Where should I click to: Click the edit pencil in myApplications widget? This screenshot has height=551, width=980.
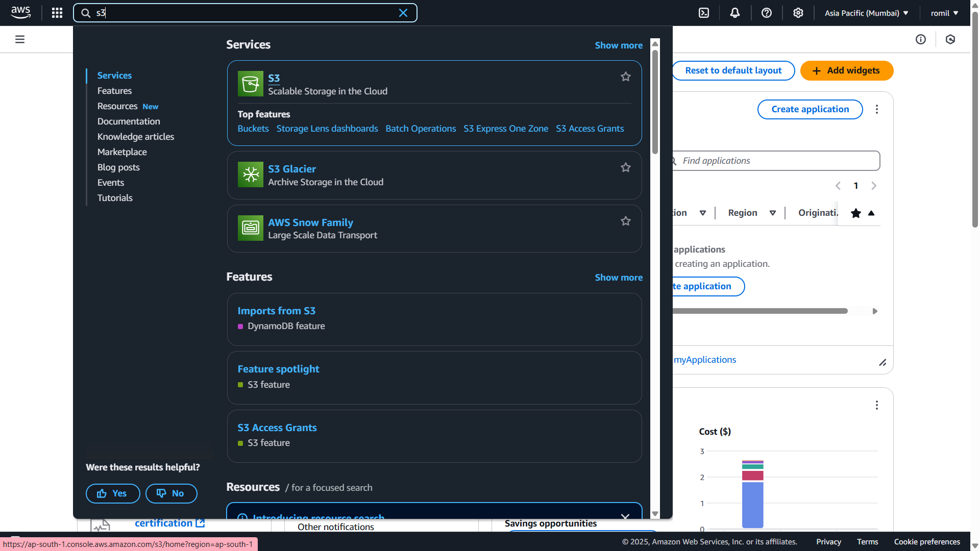883,362
